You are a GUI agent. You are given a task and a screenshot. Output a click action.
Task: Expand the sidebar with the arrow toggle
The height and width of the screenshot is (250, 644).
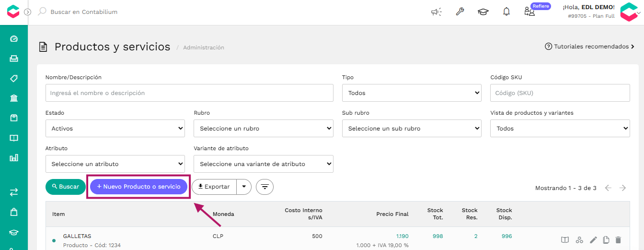[28, 12]
